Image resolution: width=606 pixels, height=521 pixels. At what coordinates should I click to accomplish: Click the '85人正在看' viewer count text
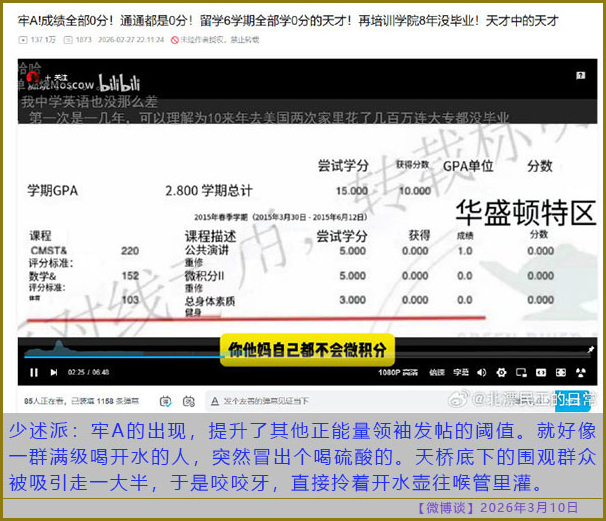click(x=43, y=401)
